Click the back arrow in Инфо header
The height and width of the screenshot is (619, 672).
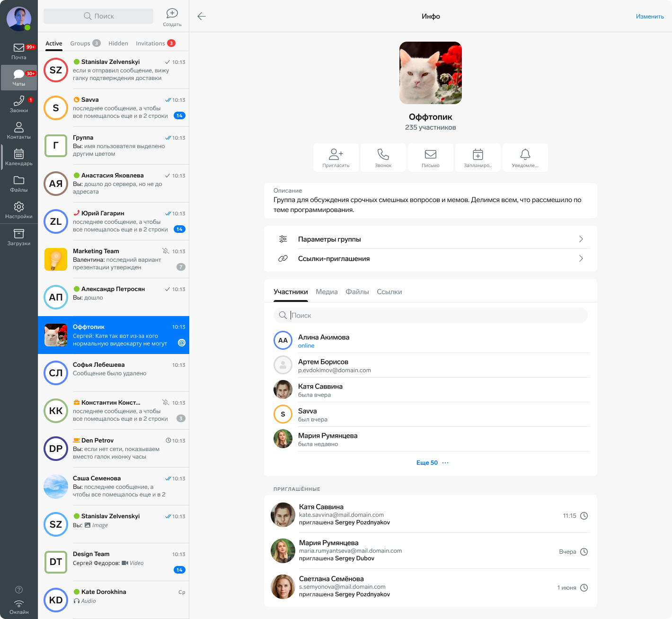pyautogui.click(x=202, y=17)
